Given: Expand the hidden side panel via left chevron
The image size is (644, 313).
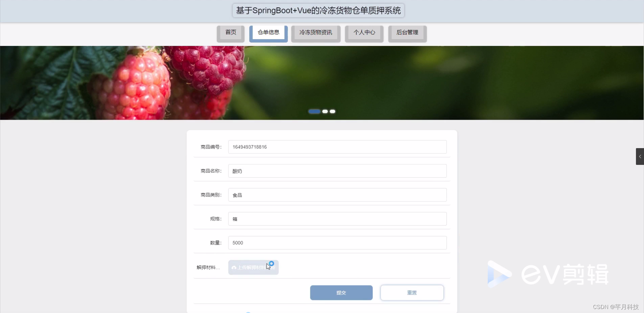Looking at the screenshot, I should [x=640, y=156].
